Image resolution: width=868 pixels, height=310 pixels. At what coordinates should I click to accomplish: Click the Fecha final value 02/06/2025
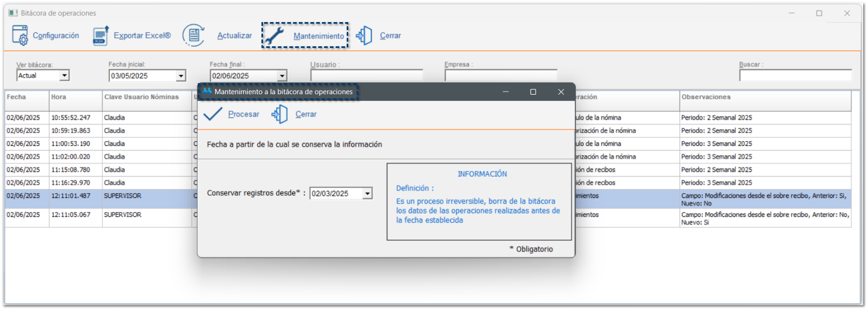[x=230, y=76]
